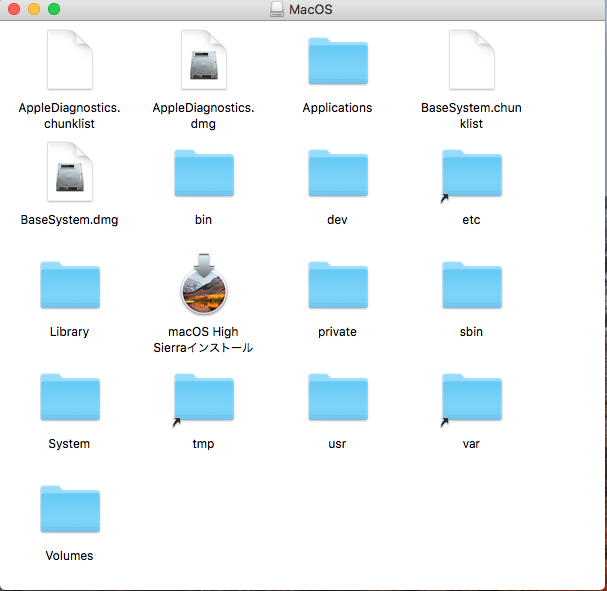Select the AppleDiagnostics.dmg disk image

click(204, 62)
